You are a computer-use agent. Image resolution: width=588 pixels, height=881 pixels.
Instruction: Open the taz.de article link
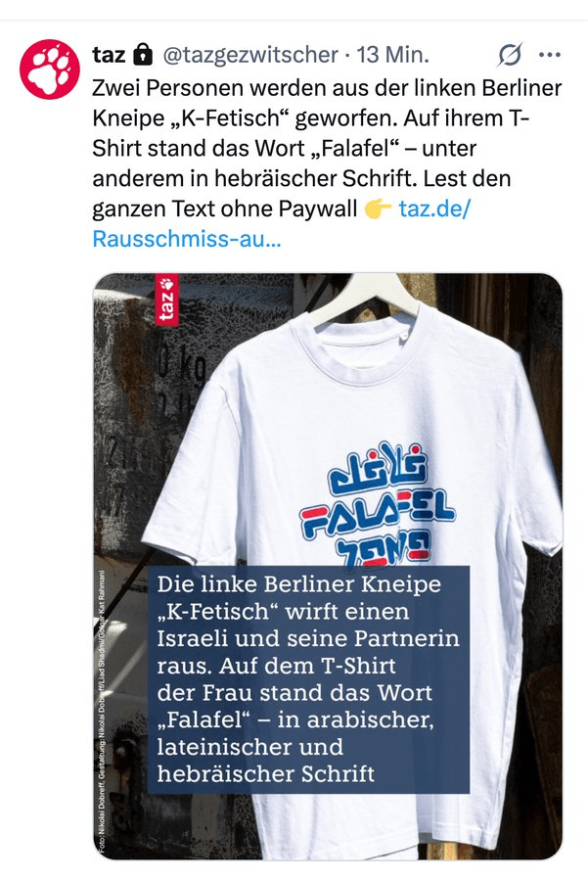click(433, 209)
